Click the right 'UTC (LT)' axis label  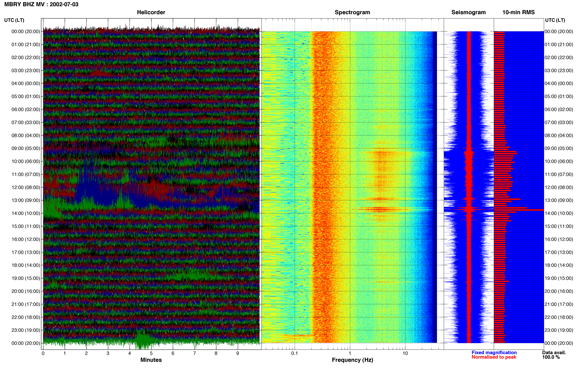pos(555,20)
